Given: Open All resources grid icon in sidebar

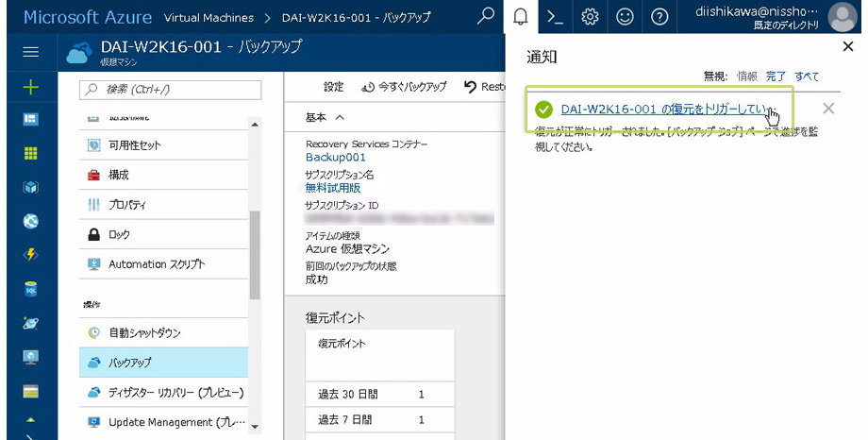Looking at the screenshot, I should pyautogui.click(x=31, y=154).
